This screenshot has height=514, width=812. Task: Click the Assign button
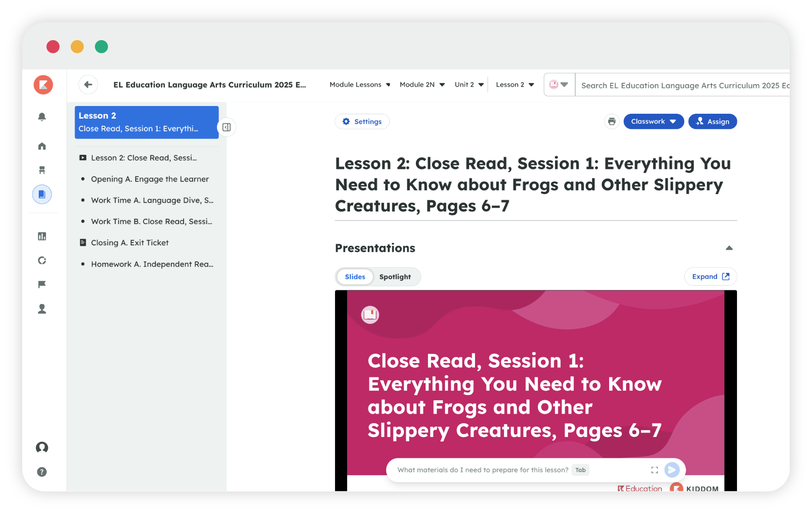713,121
